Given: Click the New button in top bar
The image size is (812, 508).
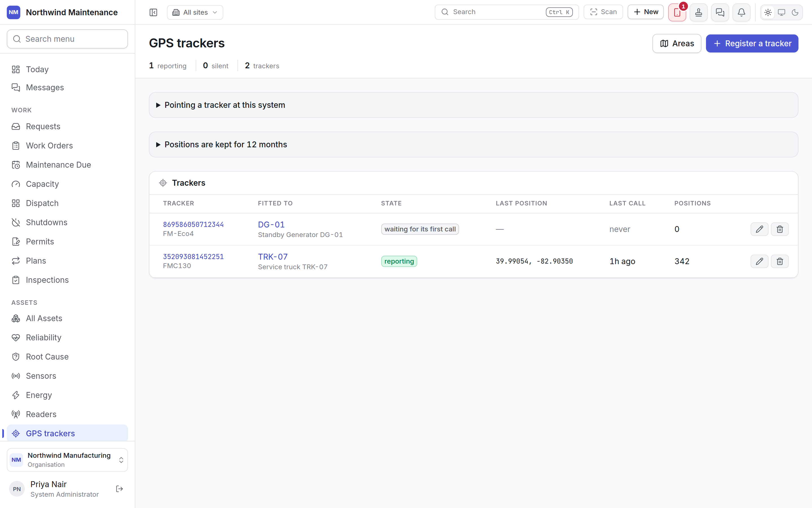Looking at the screenshot, I should click(x=646, y=12).
